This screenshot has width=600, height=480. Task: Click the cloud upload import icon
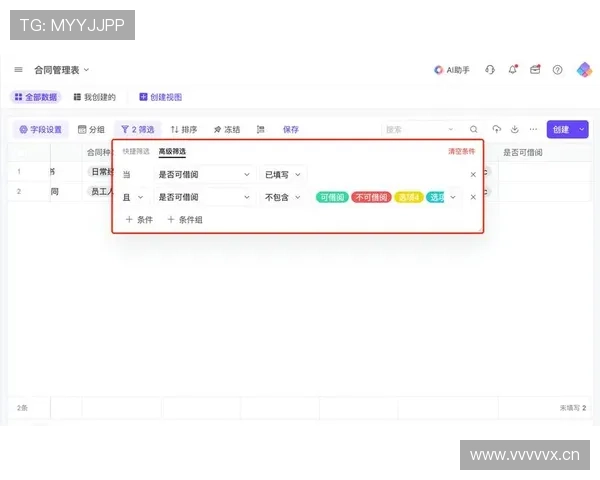click(x=496, y=129)
